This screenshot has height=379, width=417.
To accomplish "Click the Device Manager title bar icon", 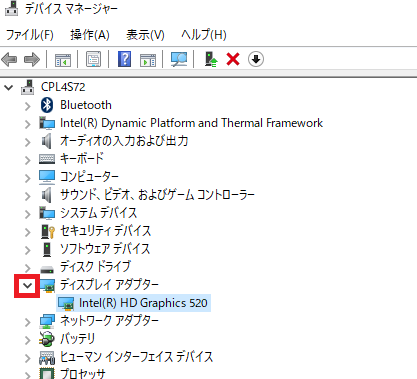I will (11, 9).
